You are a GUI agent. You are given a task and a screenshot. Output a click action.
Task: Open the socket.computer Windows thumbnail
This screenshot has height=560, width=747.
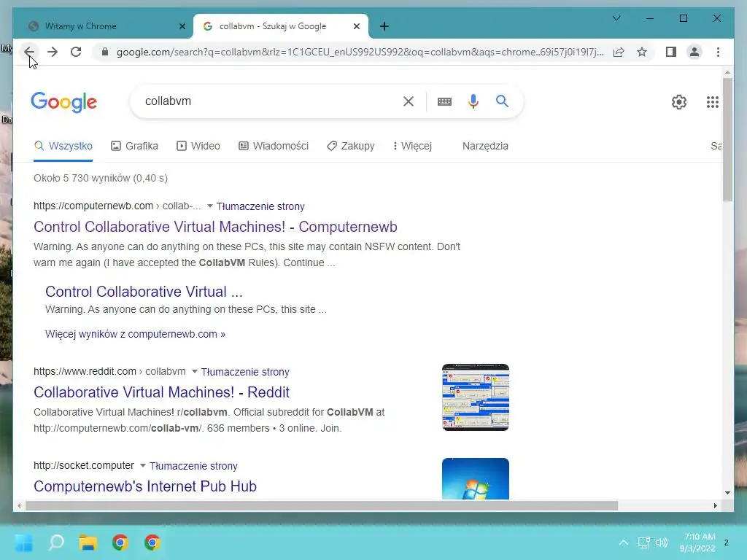click(476, 478)
